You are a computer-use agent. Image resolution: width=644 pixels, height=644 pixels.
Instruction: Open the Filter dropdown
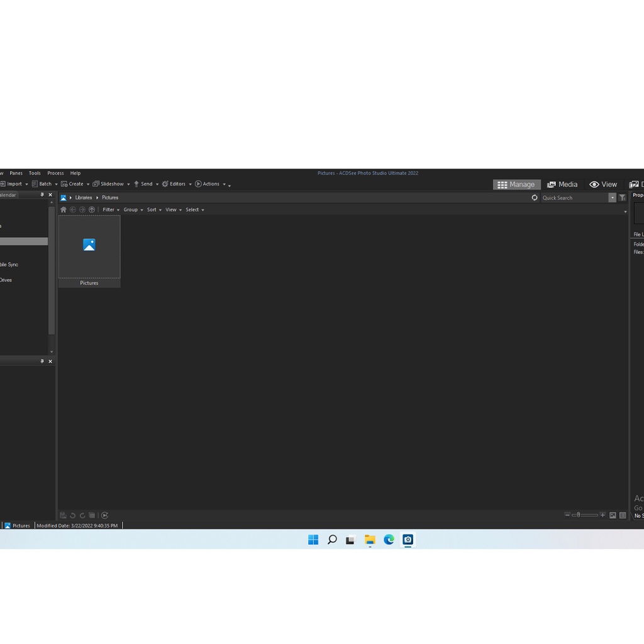pyautogui.click(x=110, y=209)
